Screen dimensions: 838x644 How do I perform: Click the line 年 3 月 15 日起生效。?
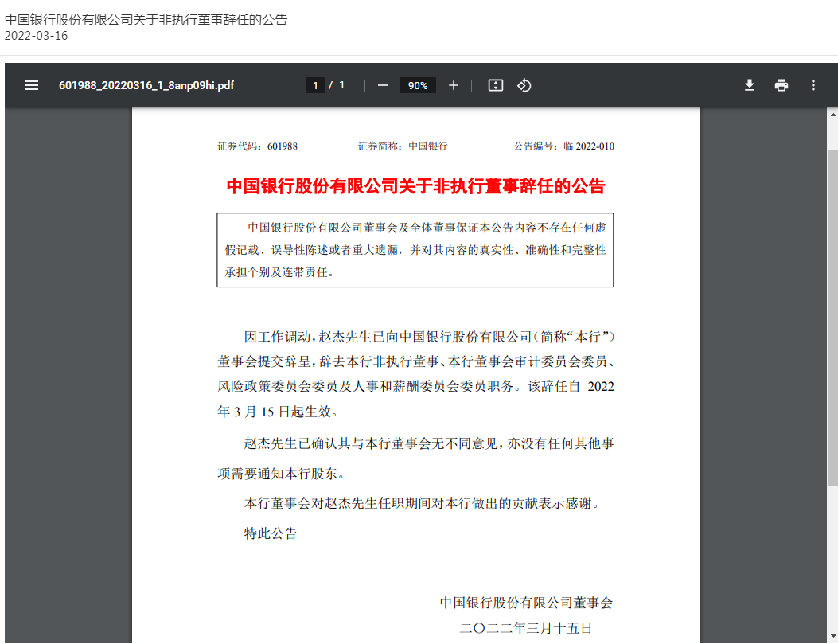tap(278, 412)
